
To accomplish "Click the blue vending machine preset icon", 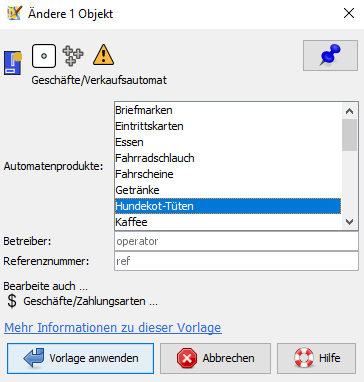I will coord(13,63).
